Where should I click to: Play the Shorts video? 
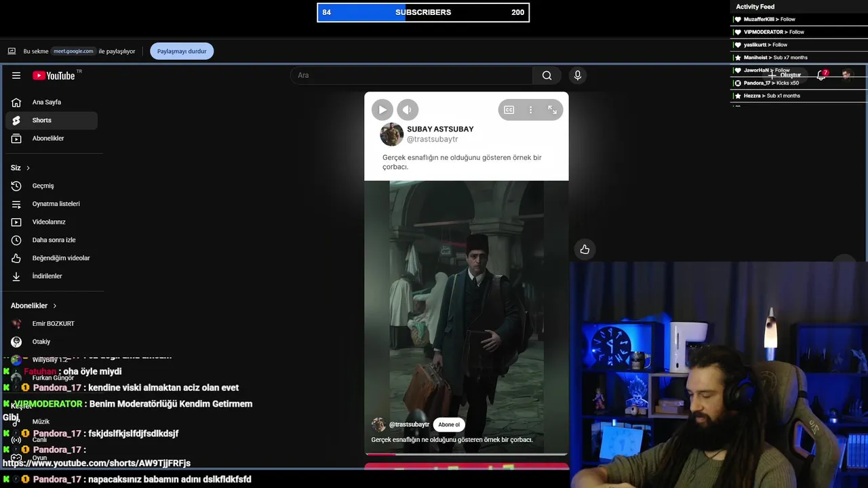(382, 110)
